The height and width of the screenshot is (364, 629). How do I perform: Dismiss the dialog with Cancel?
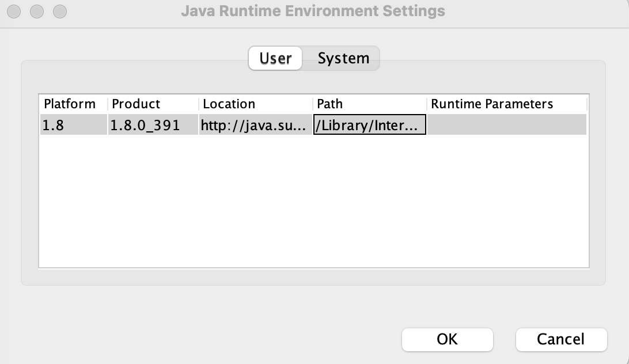(x=561, y=339)
